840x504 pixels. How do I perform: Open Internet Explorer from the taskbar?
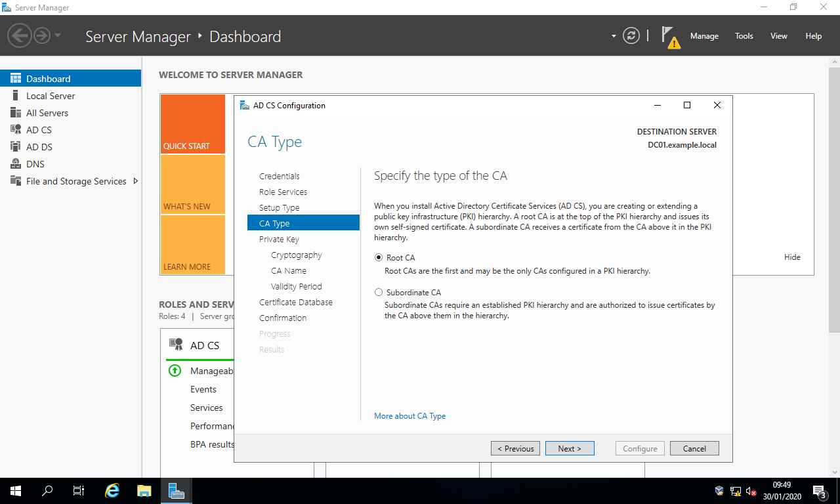(x=112, y=490)
